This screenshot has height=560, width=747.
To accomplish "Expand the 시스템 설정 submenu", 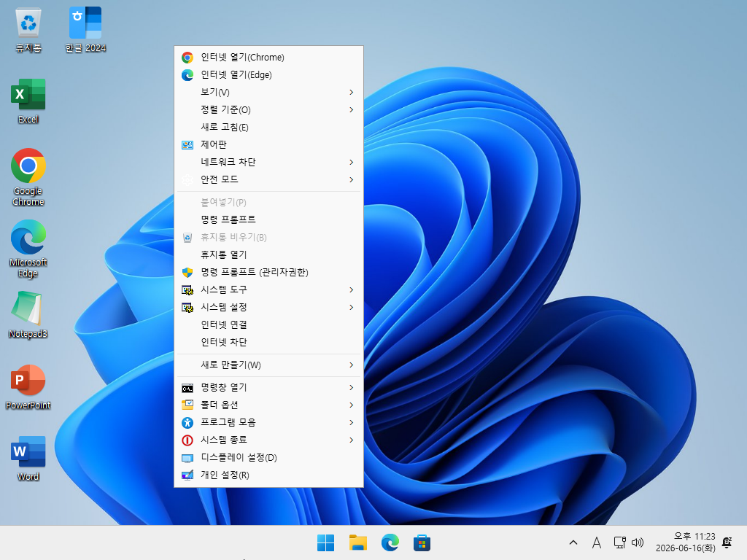I will click(x=268, y=307).
